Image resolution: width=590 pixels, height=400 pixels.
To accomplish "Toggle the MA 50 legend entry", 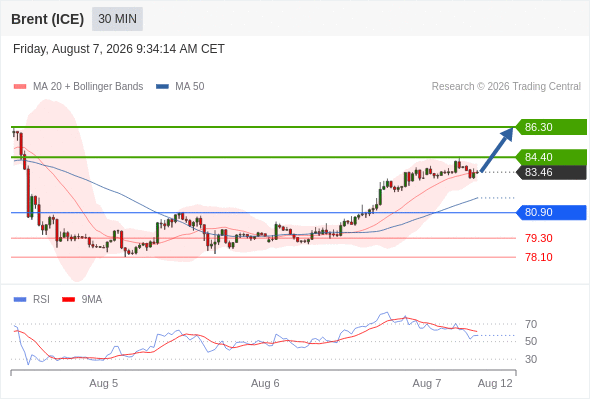I will [180, 87].
